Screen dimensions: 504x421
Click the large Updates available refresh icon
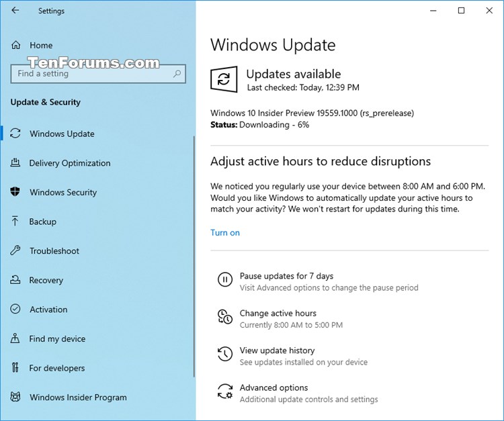(224, 79)
